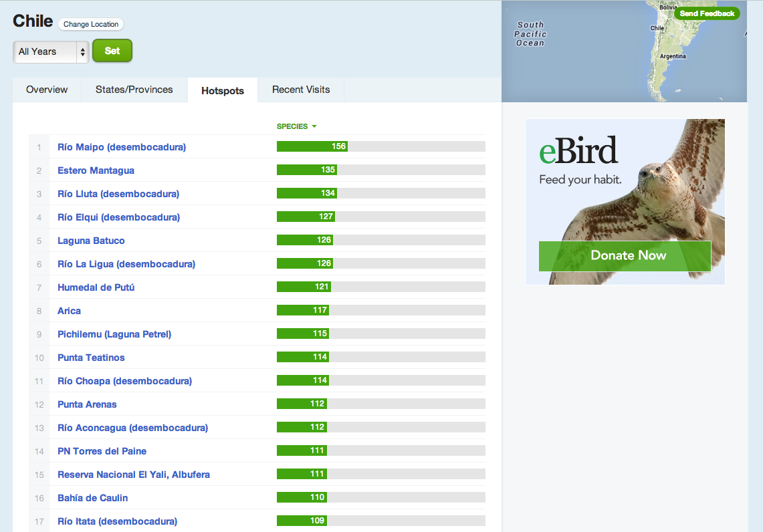Click the stepper arrows beside All Years
Screen dimensions: 763x532
(x=82, y=51)
